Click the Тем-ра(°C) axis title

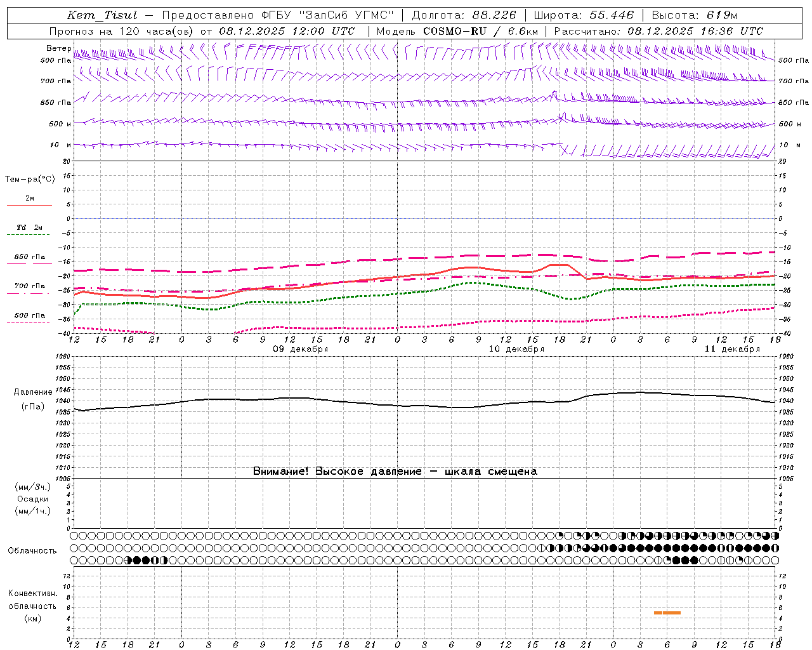click(x=30, y=179)
